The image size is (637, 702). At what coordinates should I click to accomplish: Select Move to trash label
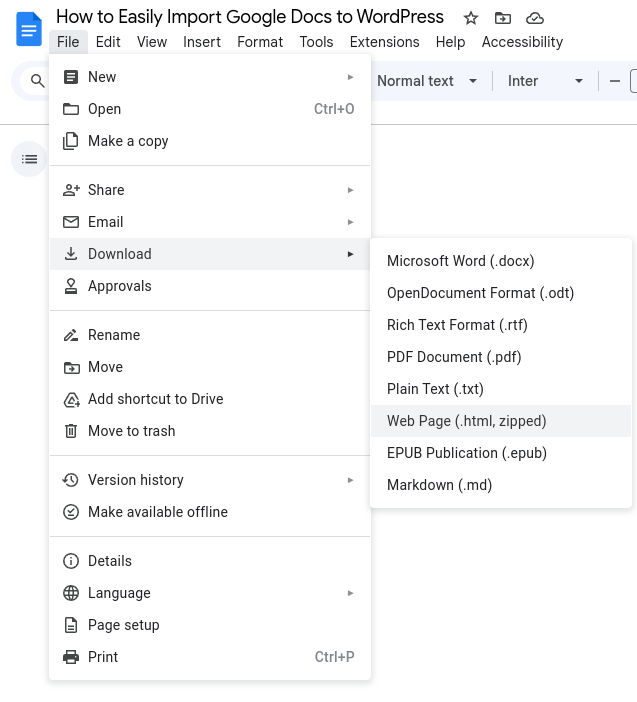[x=132, y=431]
